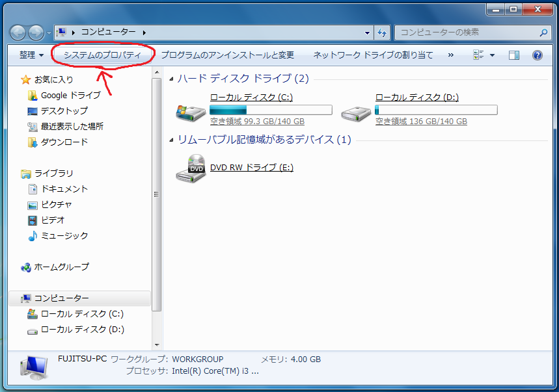The height and width of the screenshot is (392, 559).
Task: Select ライブラリ in navigation pane
Action: click(54, 174)
